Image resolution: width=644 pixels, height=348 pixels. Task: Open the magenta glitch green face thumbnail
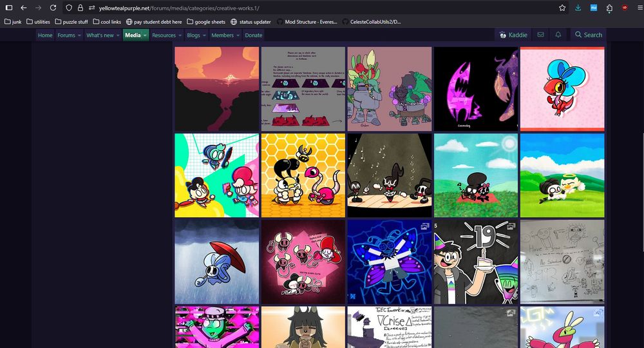217,327
